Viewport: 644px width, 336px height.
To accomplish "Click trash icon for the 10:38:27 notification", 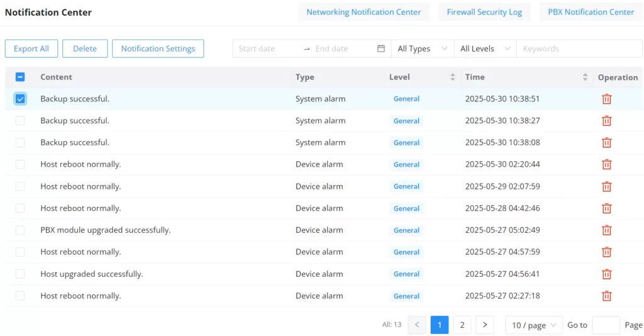I will tap(607, 121).
